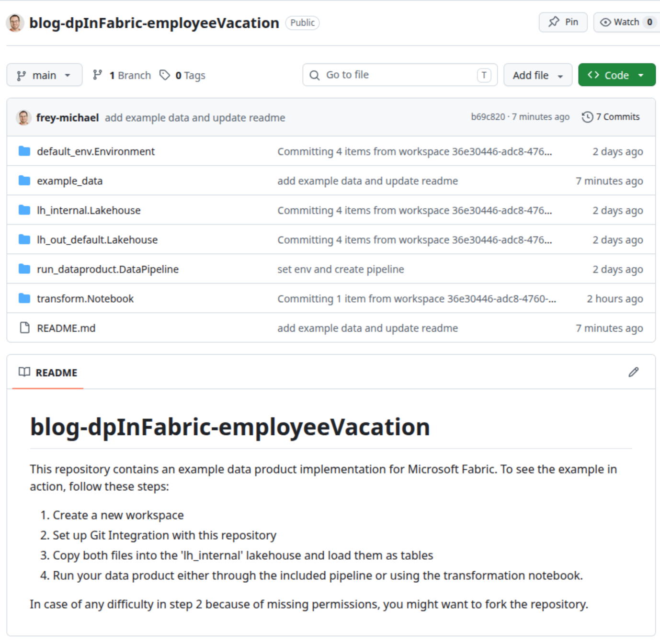Open the green Code dropdown
Image resolution: width=660 pixels, height=644 pixels.
tap(616, 75)
